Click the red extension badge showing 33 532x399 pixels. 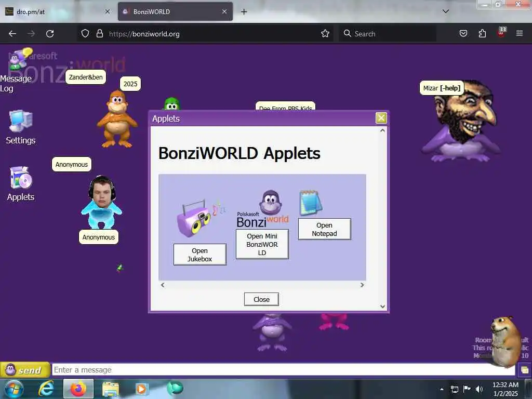pyautogui.click(x=501, y=32)
